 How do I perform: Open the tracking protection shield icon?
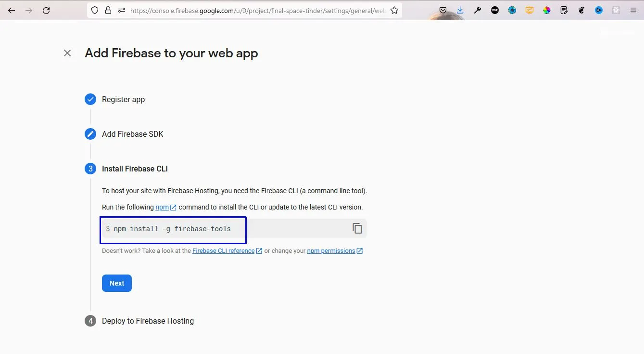tap(95, 10)
